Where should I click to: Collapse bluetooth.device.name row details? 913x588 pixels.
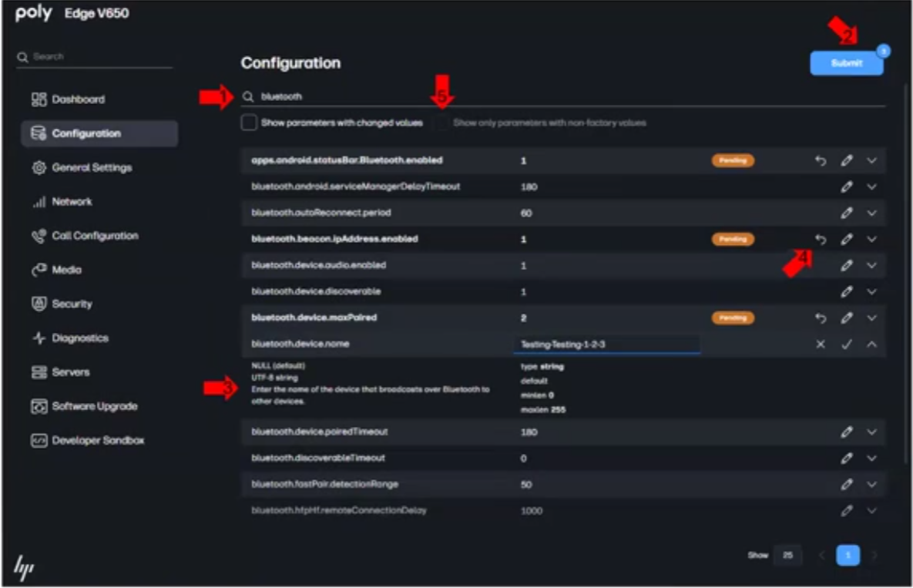click(x=871, y=344)
